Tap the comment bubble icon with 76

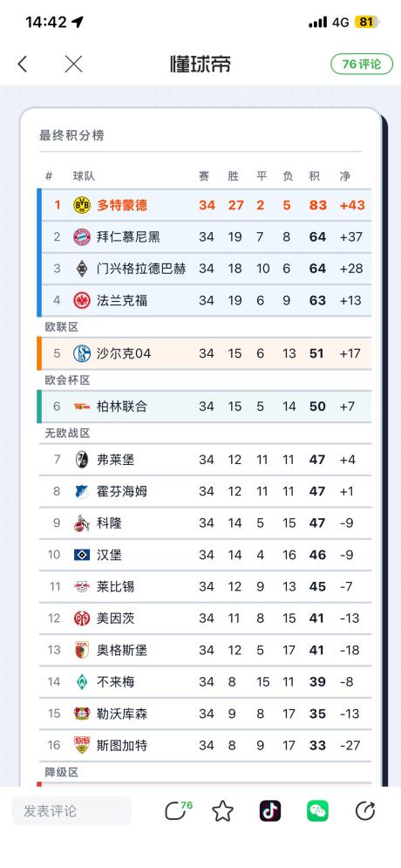[178, 811]
